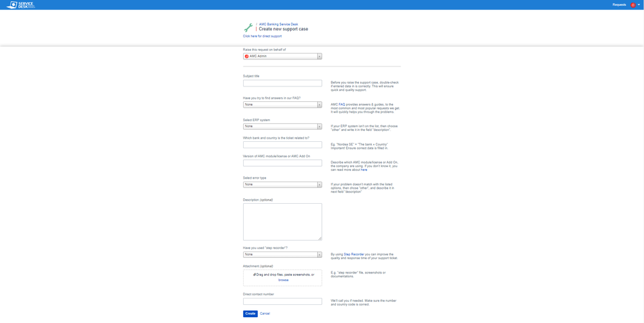The height and width of the screenshot is (323, 644).
Task: Expand the Select error type dropdown
Action: click(x=282, y=184)
